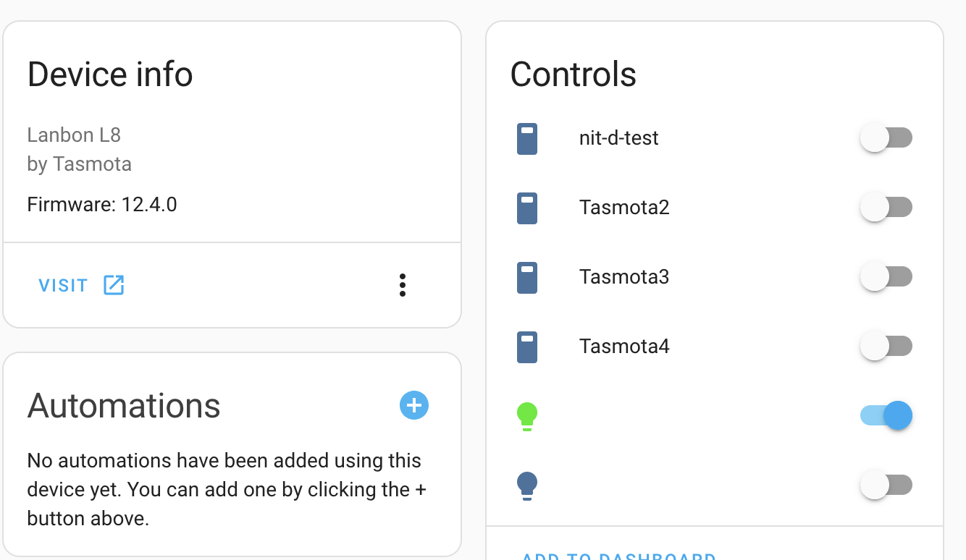Toggle the bottom lightbulb switch on
The image size is (966, 560).
[x=886, y=485]
